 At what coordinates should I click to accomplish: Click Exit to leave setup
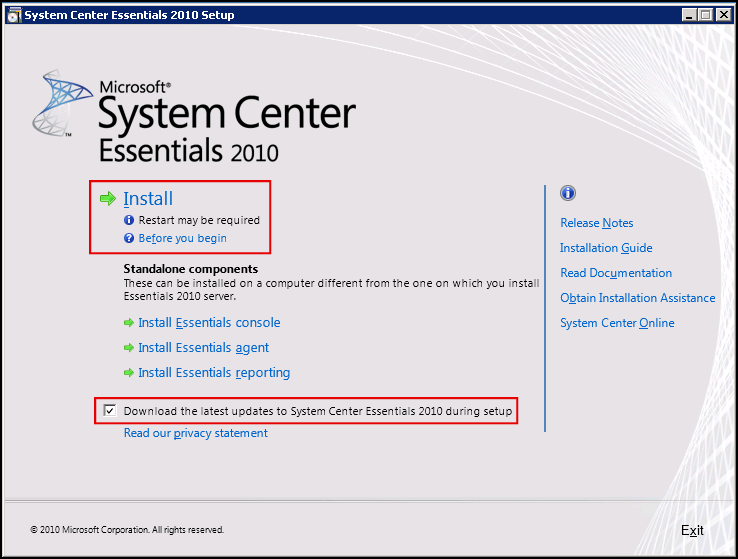(692, 530)
